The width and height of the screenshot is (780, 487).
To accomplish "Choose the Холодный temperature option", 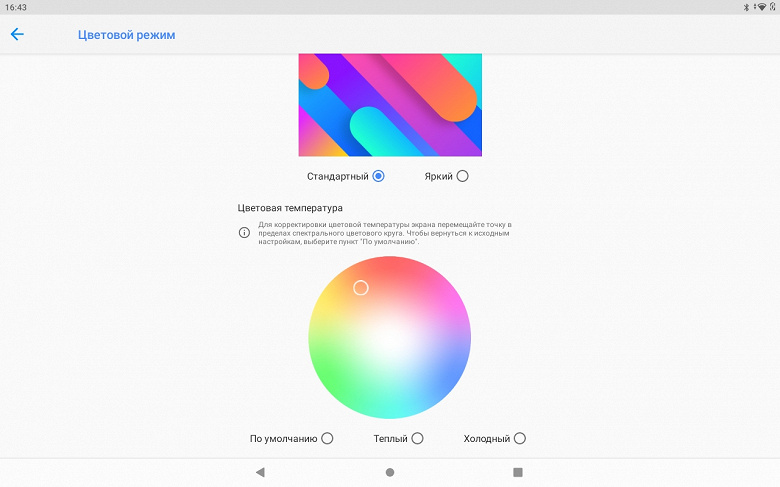I will click(x=520, y=438).
